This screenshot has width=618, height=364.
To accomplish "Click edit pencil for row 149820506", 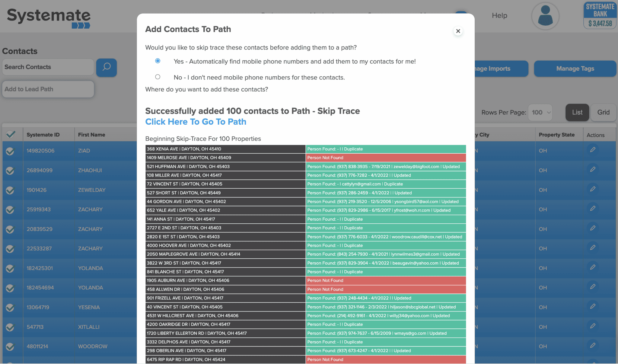I will (593, 150).
